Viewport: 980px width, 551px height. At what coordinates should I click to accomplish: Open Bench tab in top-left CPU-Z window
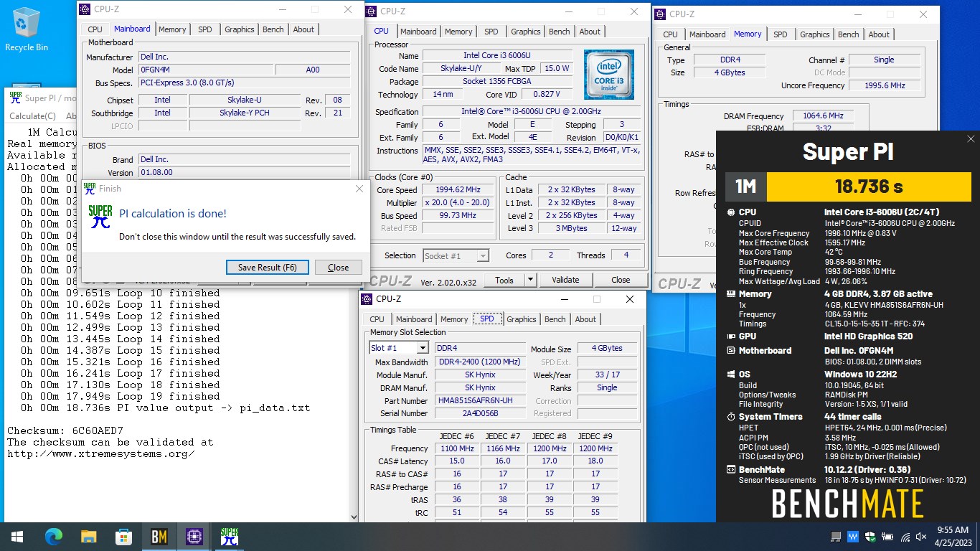pos(273,29)
